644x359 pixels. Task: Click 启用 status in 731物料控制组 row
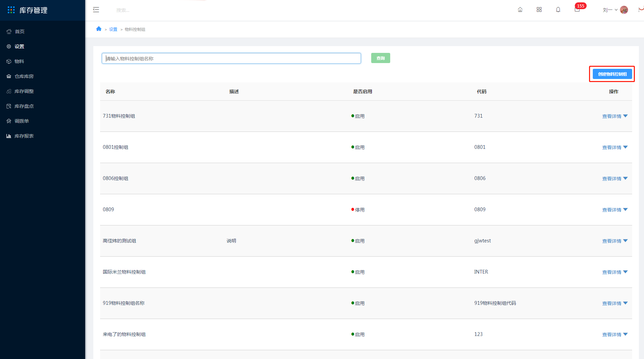[x=358, y=116]
